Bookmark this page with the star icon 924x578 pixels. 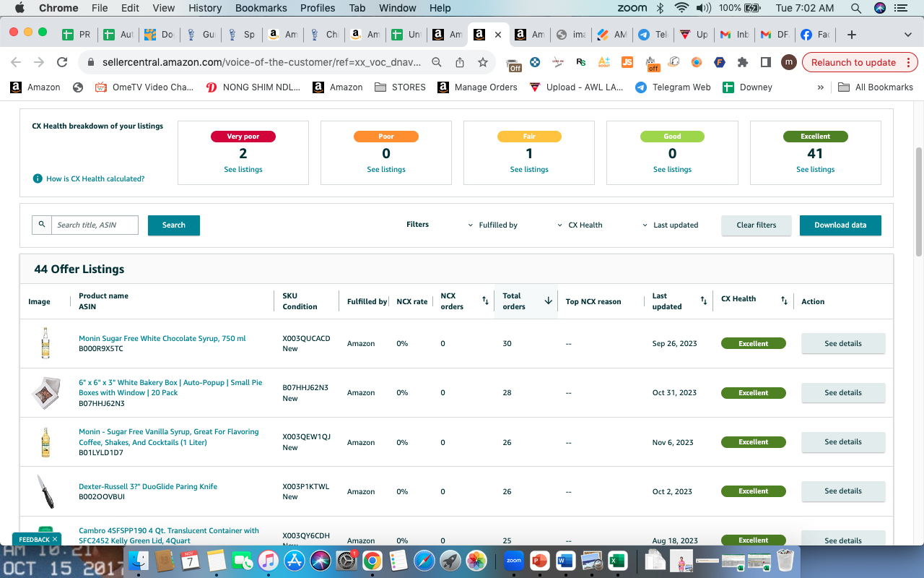pyautogui.click(x=483, y=62)
